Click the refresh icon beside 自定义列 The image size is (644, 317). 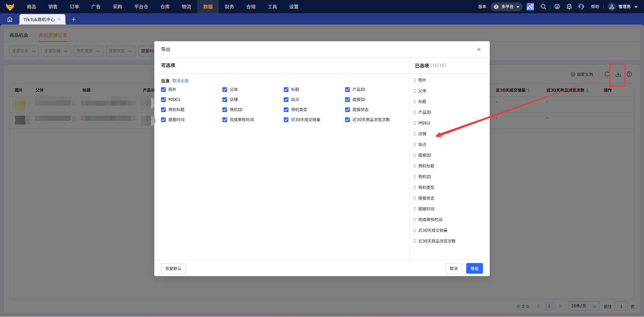pos(607,74)
